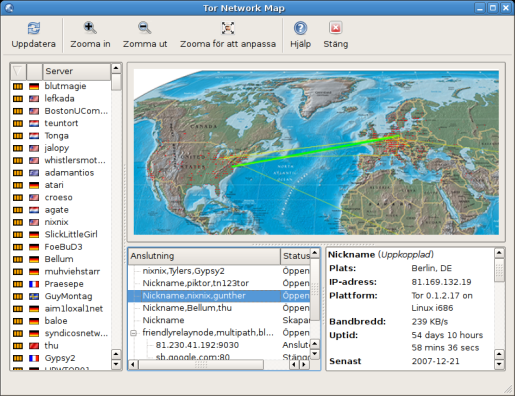Click the IP address value 81.169.132.19
This screenshot has height=396, width=515.
(x=441, y=282)
